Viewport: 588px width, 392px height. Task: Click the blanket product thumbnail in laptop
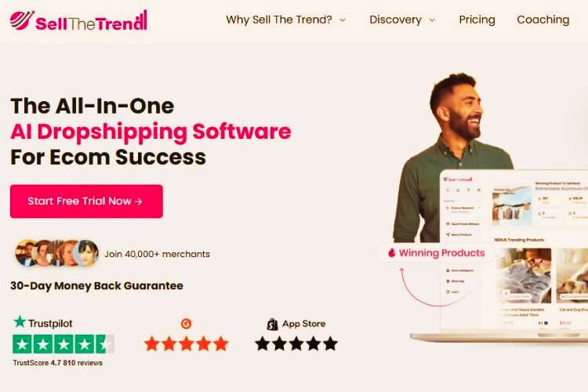coord(524,275)
